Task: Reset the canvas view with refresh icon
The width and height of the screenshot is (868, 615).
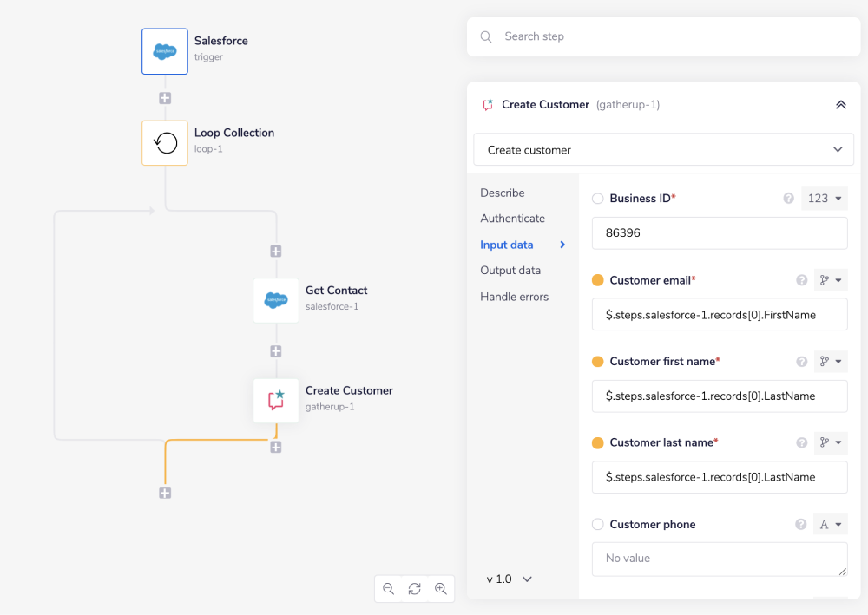Action: tap(414, 588)
